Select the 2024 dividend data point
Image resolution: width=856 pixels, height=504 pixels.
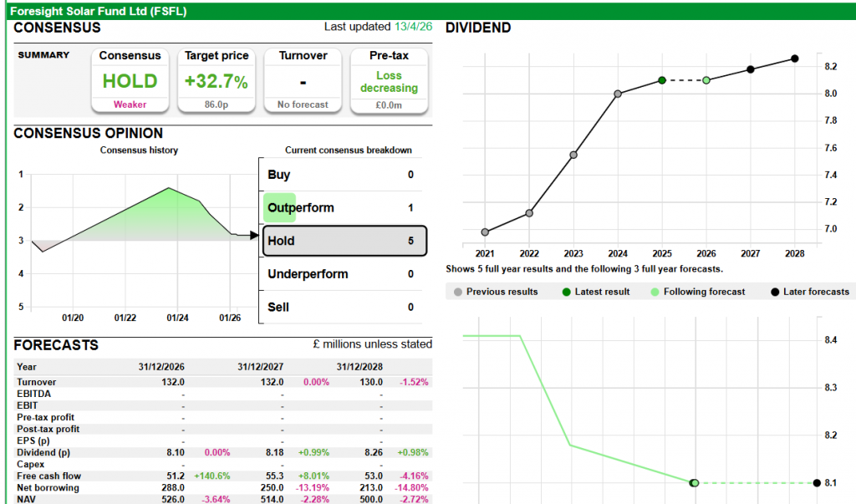(x=618, y=94)
